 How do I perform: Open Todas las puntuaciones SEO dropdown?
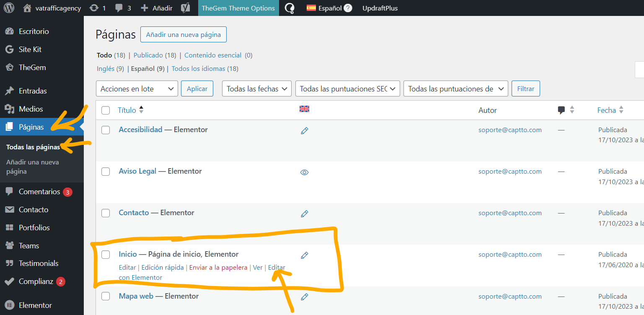(x=348, y=89)
